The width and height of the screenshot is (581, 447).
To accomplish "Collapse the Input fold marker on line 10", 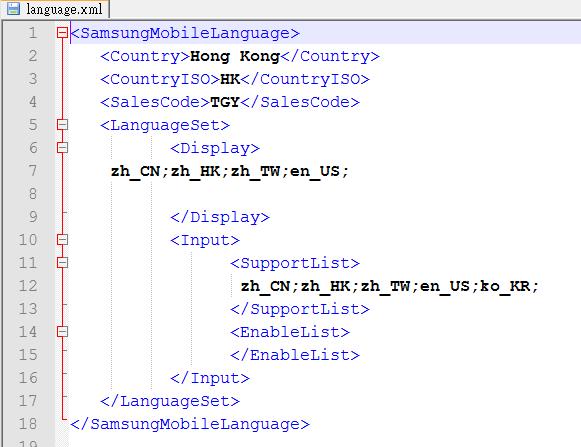I will (62, 240).
